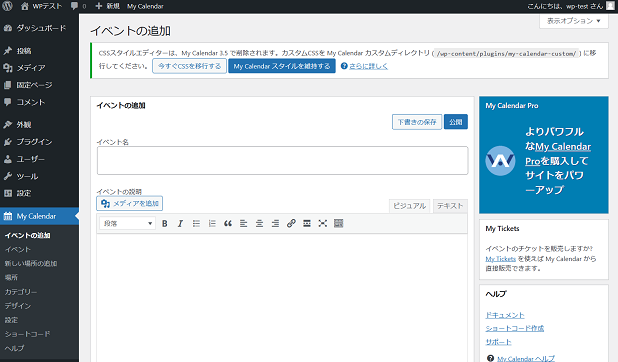
Task: Toggle italic formatting in editor
Action: point(180,224)
